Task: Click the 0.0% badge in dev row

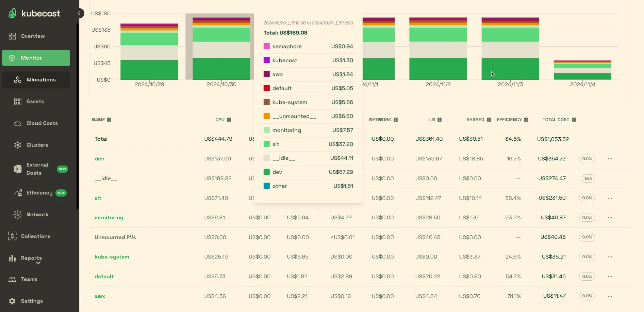Action: coord(587,159)
